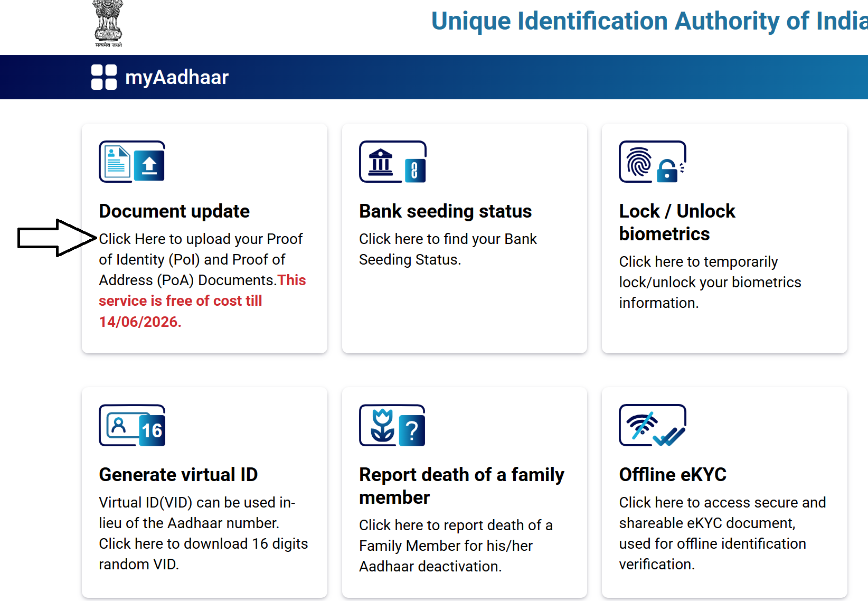Open the Bank seeding status service
This screenshot has height=601, width=868.
click(445, 211)
